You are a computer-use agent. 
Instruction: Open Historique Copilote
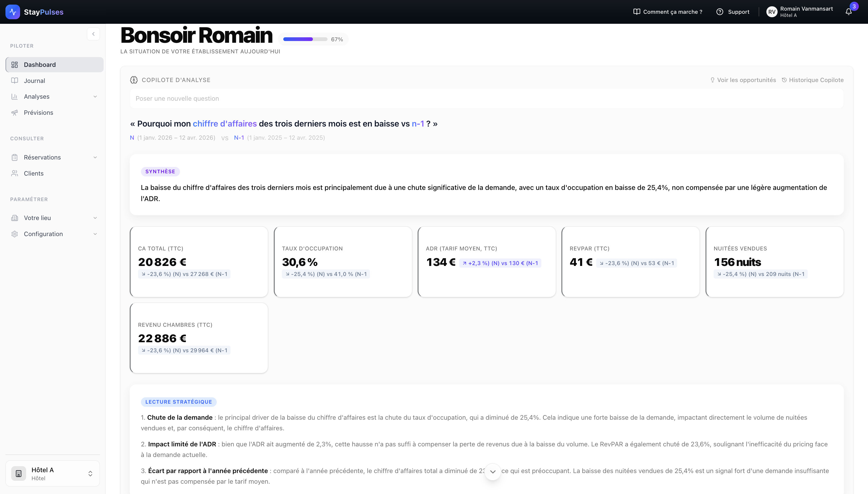(812, 80)
